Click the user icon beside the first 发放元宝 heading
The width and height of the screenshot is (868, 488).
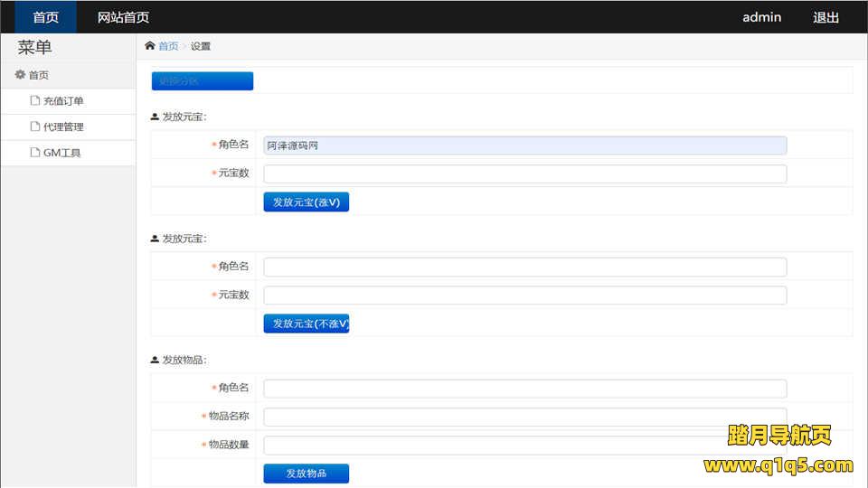click(x=155, y=117)
